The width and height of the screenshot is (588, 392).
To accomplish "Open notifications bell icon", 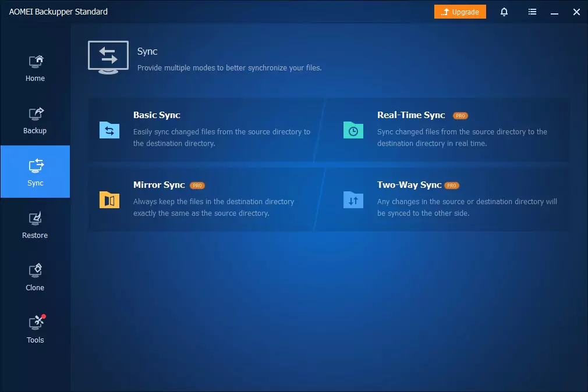I will 504,12.
